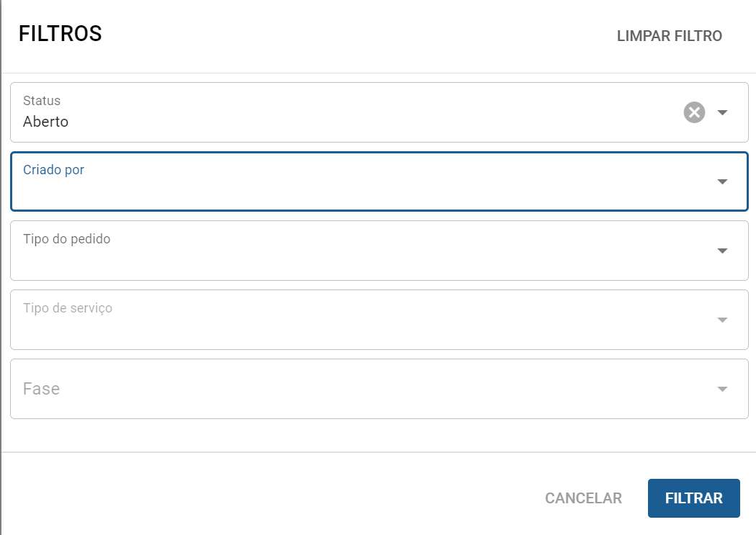Click the Criado por label text

coord(53,170)
